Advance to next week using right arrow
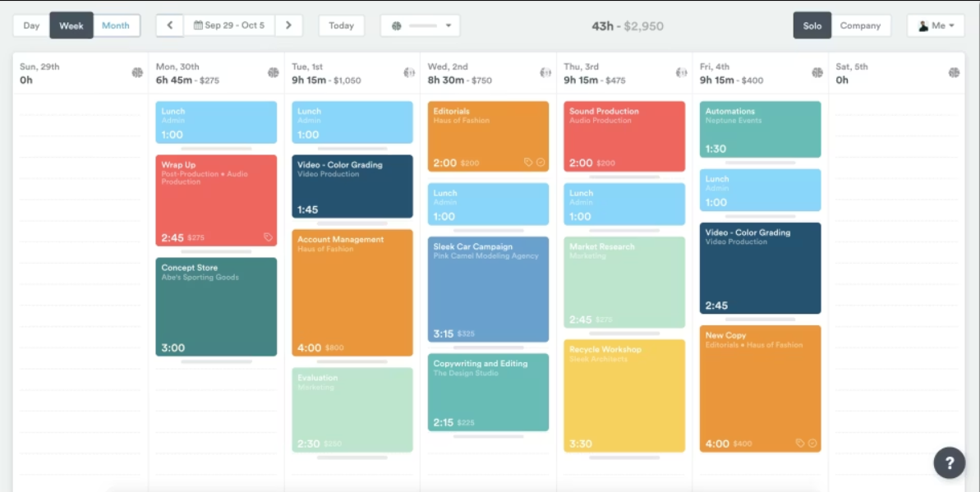Viewport: 980px width, 492px height. (x=288, y=25)
